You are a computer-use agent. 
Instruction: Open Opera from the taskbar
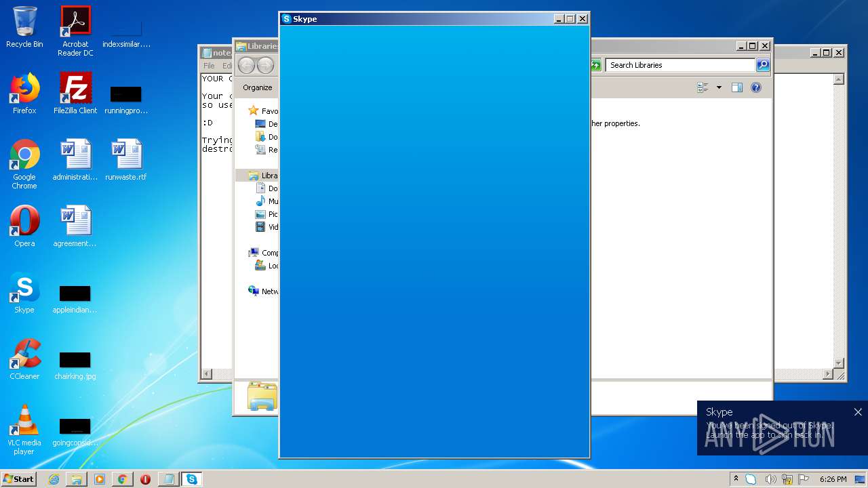pos(145,479)
